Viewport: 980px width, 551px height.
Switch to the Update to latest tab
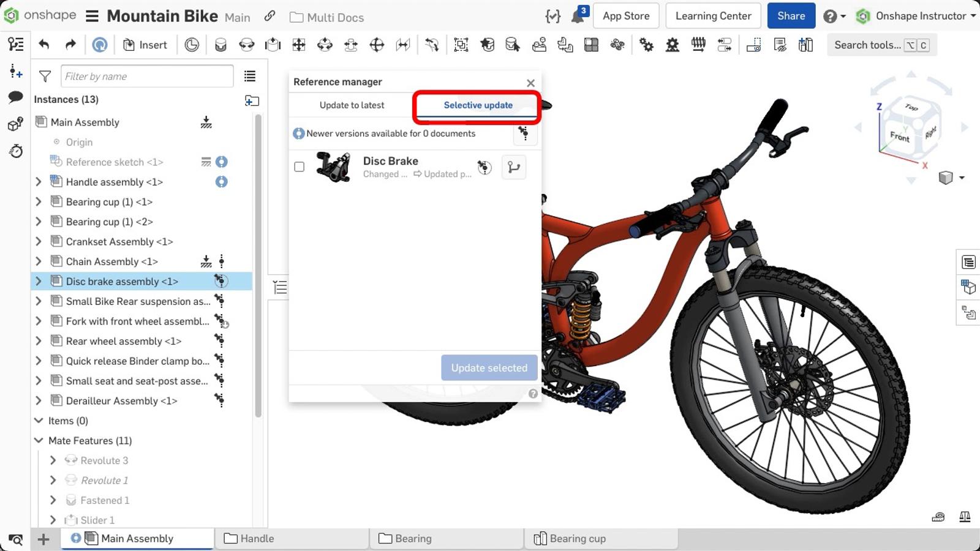tap(352, 105)
